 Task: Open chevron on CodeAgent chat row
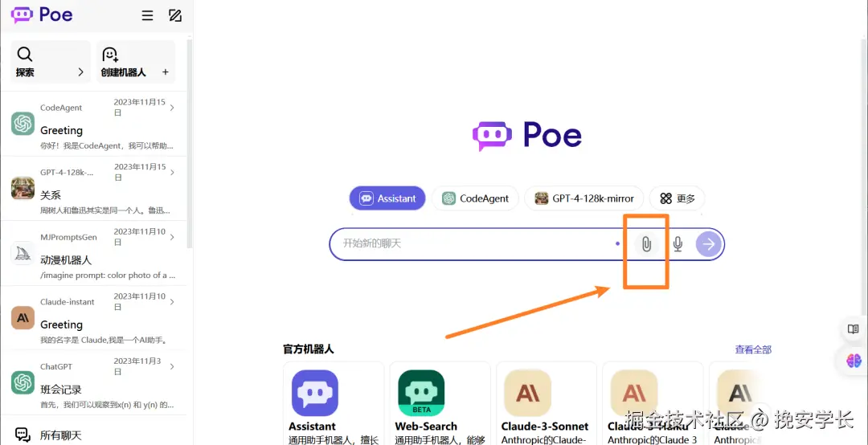tap(172, 108)
